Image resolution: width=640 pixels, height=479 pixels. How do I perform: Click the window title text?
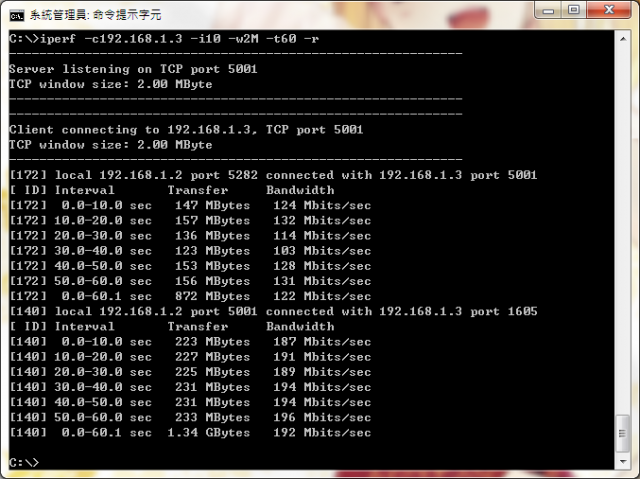click(96, 15)
